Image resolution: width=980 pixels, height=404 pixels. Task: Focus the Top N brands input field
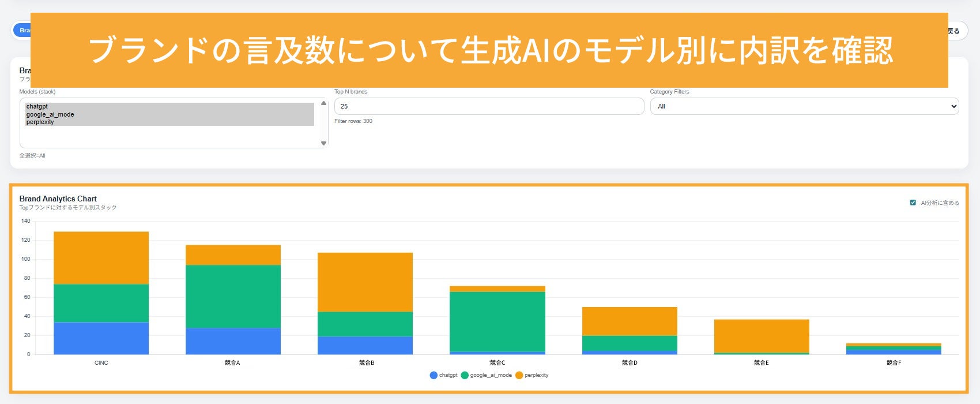489,106
